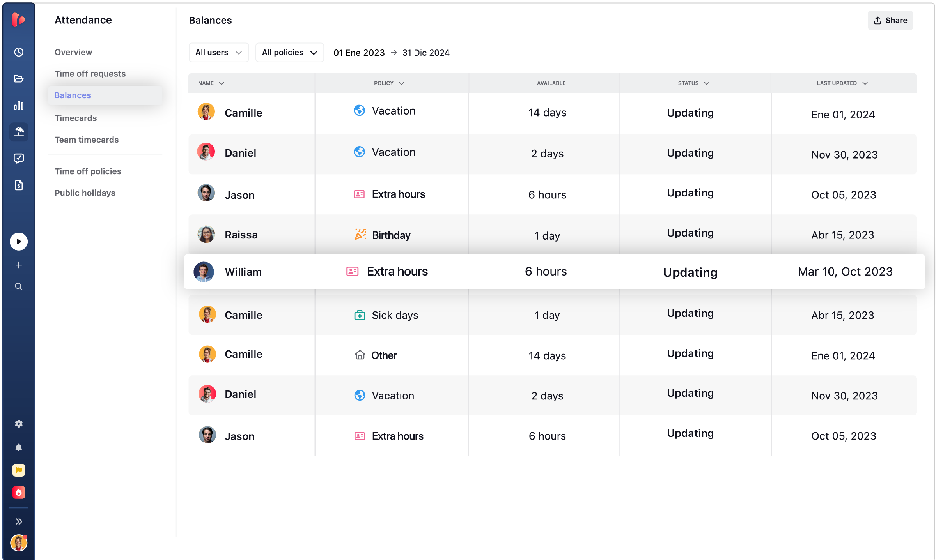
Task: Click Camille's 14 days Other balance
Action: (547, 355)
